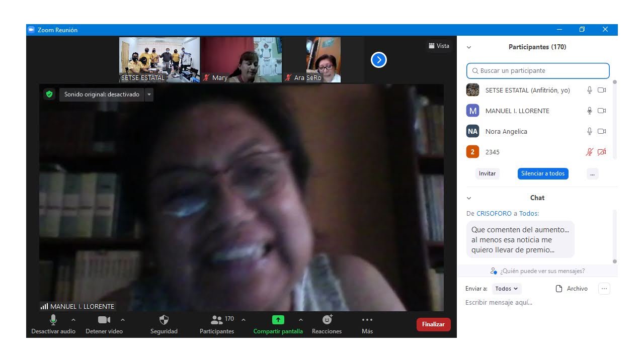Click Nora Angelica name in participant list
644x362 pixels.
[506, 131]
